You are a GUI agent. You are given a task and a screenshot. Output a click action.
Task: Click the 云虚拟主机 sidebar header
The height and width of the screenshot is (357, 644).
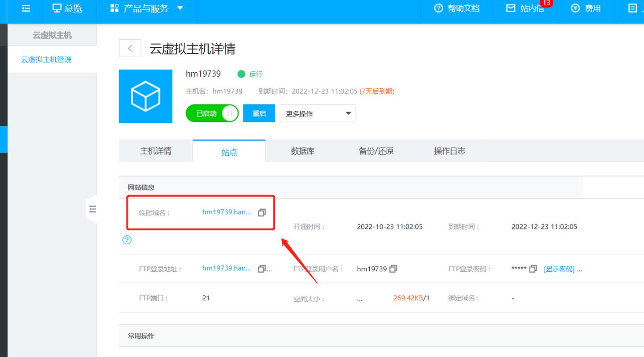click(52, 35)
